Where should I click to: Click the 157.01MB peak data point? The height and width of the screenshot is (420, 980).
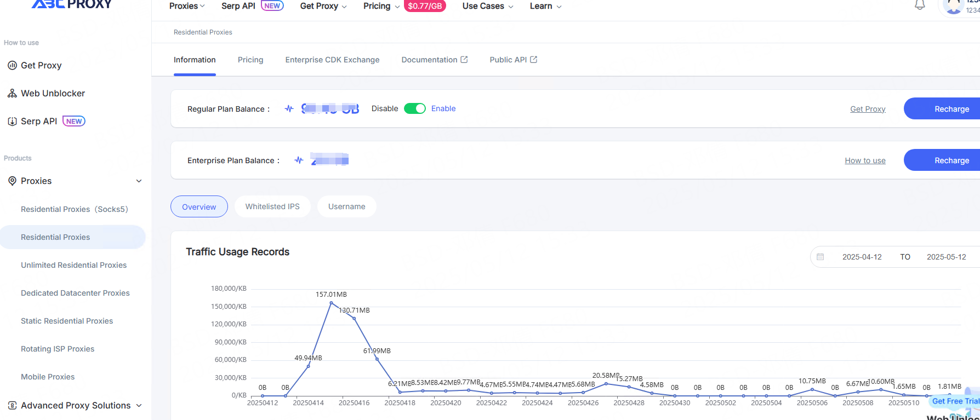coord(331,303)
